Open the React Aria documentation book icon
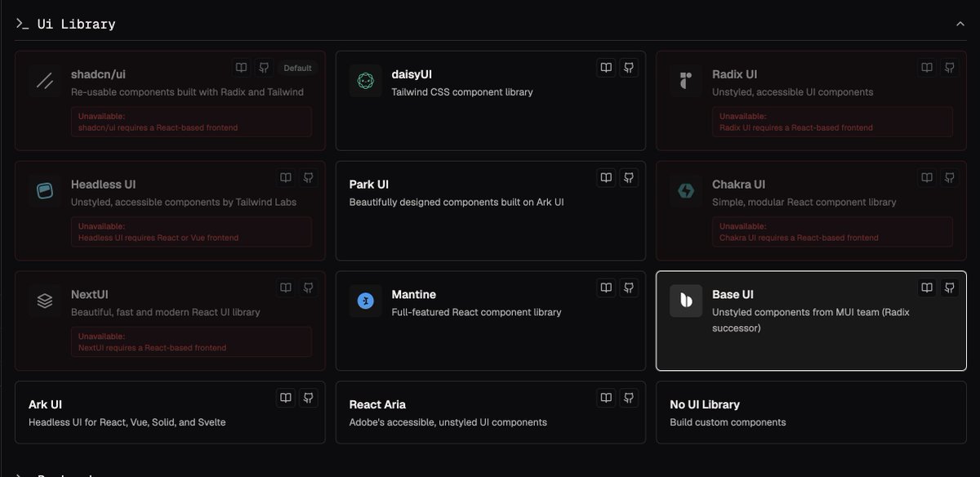 coord(606,398)
